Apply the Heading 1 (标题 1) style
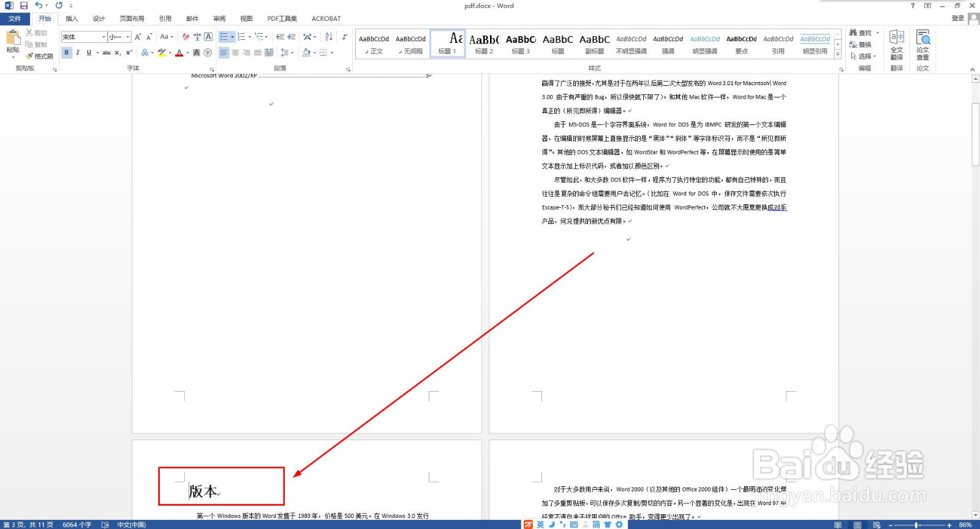 click(x=448, y=44)
